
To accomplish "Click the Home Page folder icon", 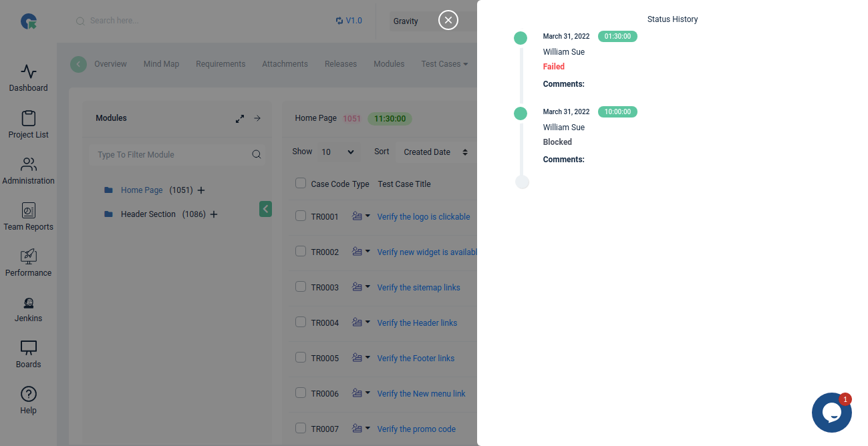I will pyautogui.click(x=108, y=190).
